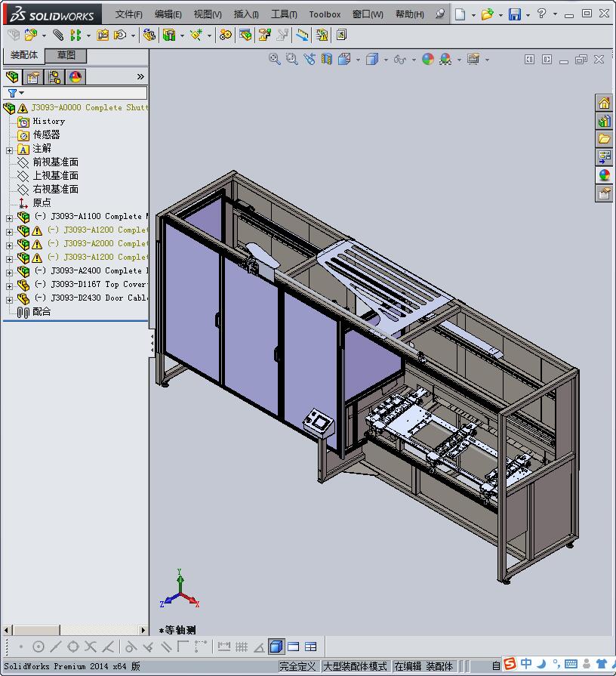Open the 工具(T) menu

click(284, 14)
